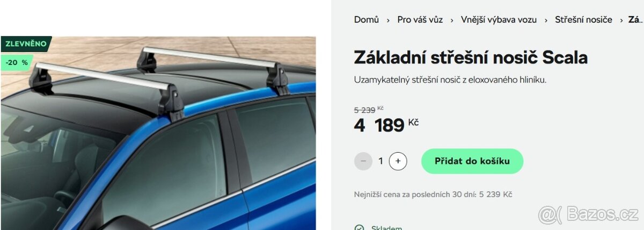
Task: Click the Bazos.cz watermark logo
Action: tap(588, 214)
